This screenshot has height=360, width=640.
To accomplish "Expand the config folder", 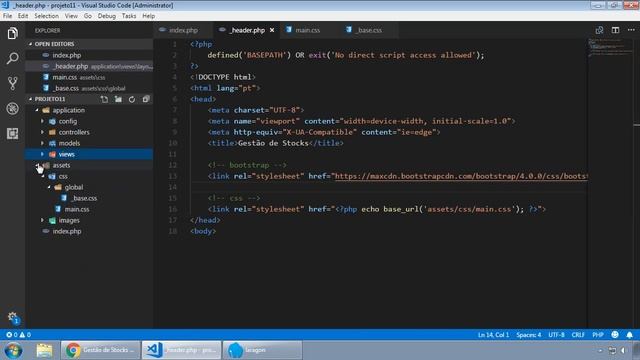I will [x=42, y=121].
